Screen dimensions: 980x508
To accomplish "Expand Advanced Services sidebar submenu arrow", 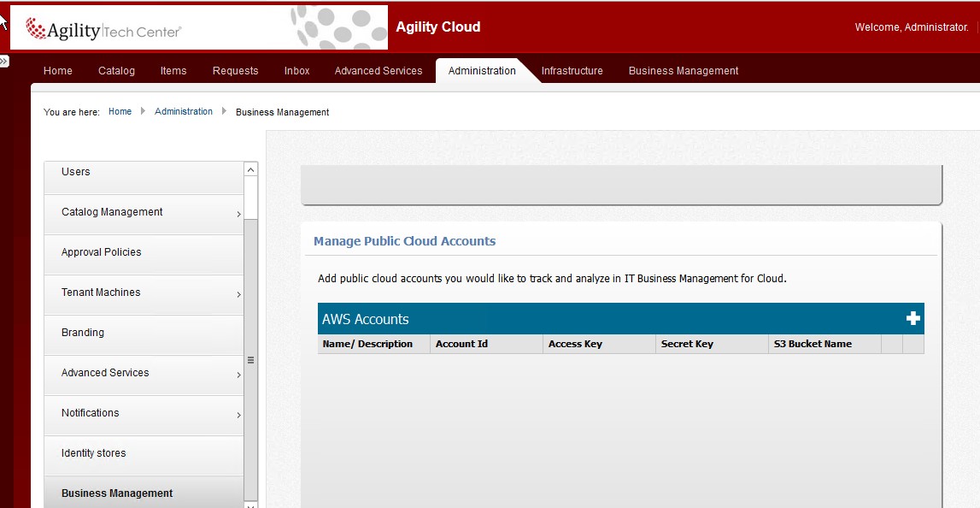I will coord(238,375).
